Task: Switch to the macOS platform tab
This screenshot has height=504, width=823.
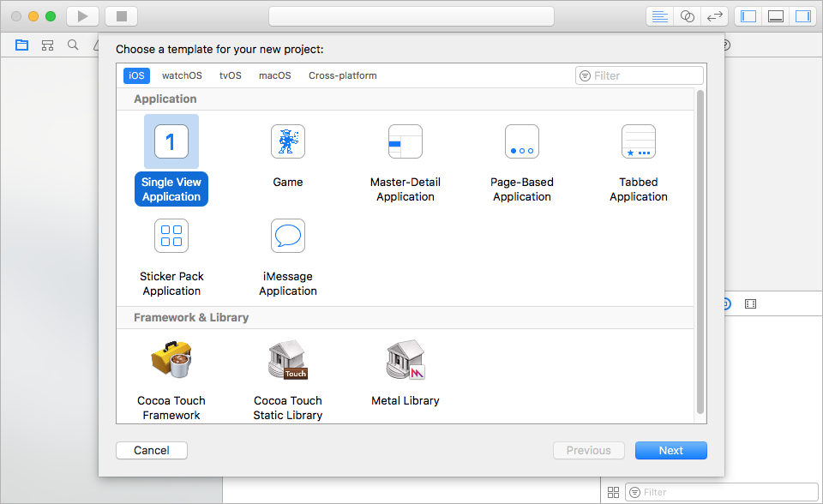Action: pos(274,75)
